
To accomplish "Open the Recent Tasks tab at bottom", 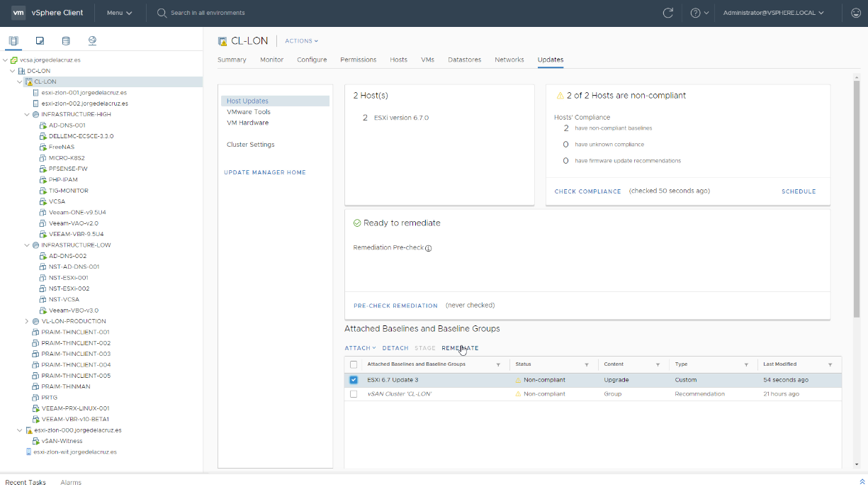I will point(26,482).
